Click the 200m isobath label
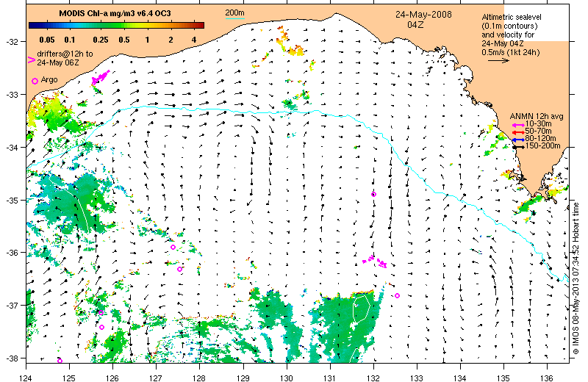 point(234,12)
